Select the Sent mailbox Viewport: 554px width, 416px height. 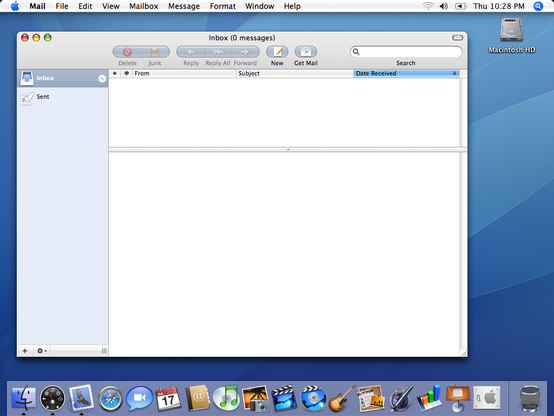pyautogui.click(x=63, y=96)
